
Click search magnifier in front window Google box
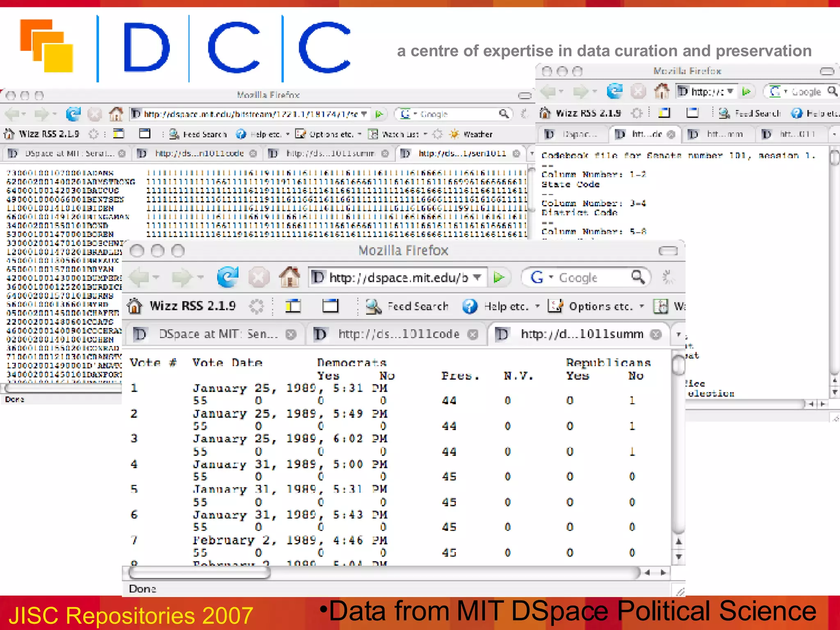638,277
